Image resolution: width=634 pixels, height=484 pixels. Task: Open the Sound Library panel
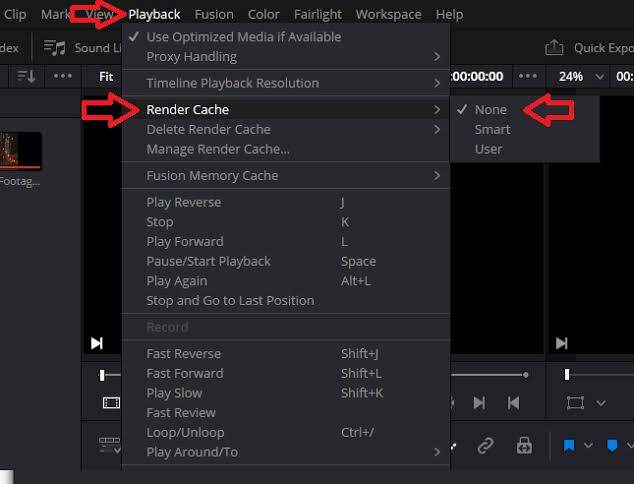coord(83,48)
